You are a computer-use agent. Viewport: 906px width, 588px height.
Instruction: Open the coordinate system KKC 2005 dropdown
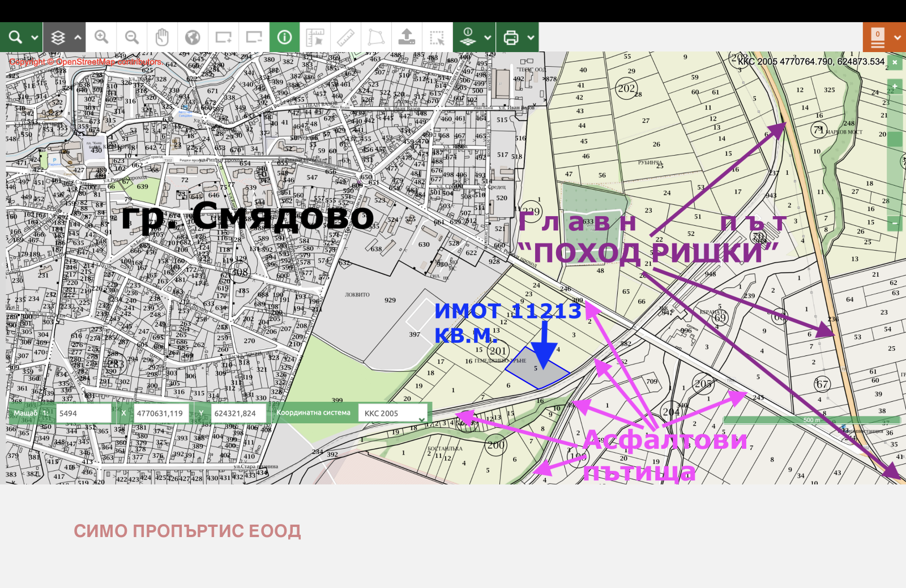pyautogui.click(x=392, y=413)
